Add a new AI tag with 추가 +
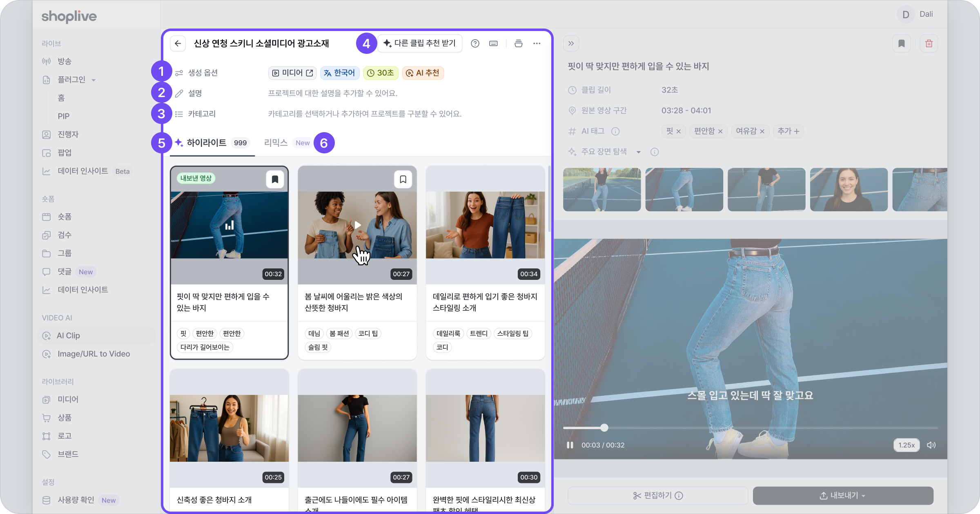The width and height of the screenshot is (980, 514). pos(788,131)
